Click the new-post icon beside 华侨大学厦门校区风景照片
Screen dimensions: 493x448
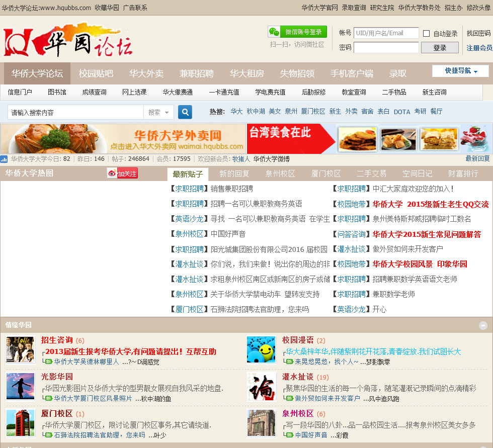[x=49, y=398]
